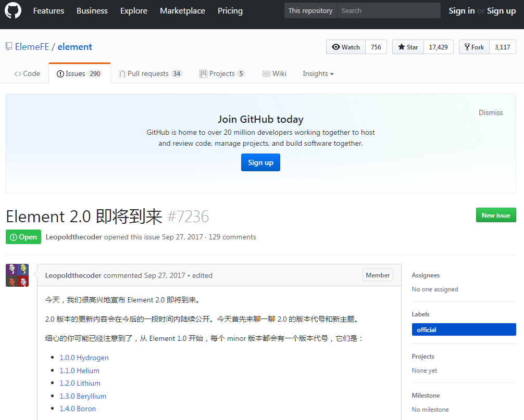Focus the Search input field
The width and height of the screenshot is (524, 420).
pos(389,10)
